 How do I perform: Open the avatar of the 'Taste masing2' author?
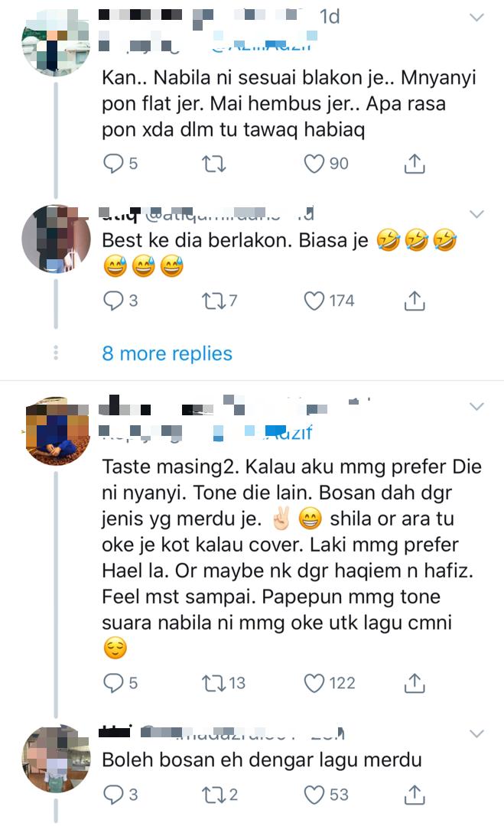tap(58, 431)
